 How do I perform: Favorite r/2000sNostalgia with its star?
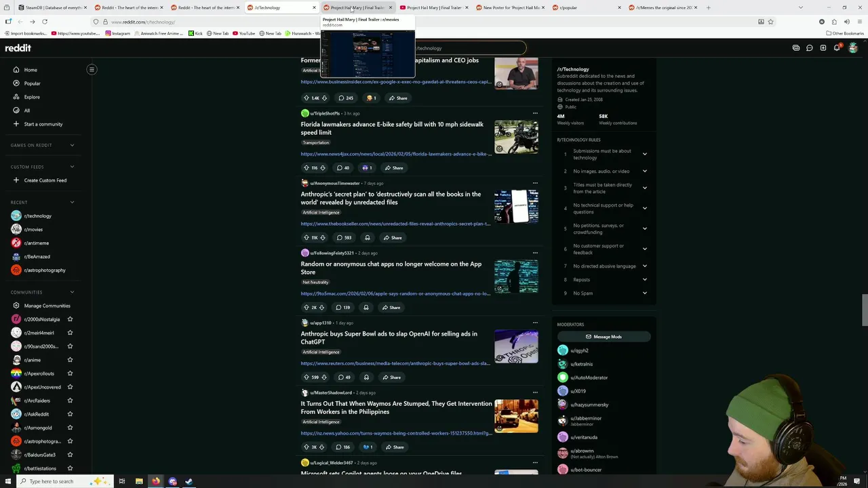tap(70, 319)
